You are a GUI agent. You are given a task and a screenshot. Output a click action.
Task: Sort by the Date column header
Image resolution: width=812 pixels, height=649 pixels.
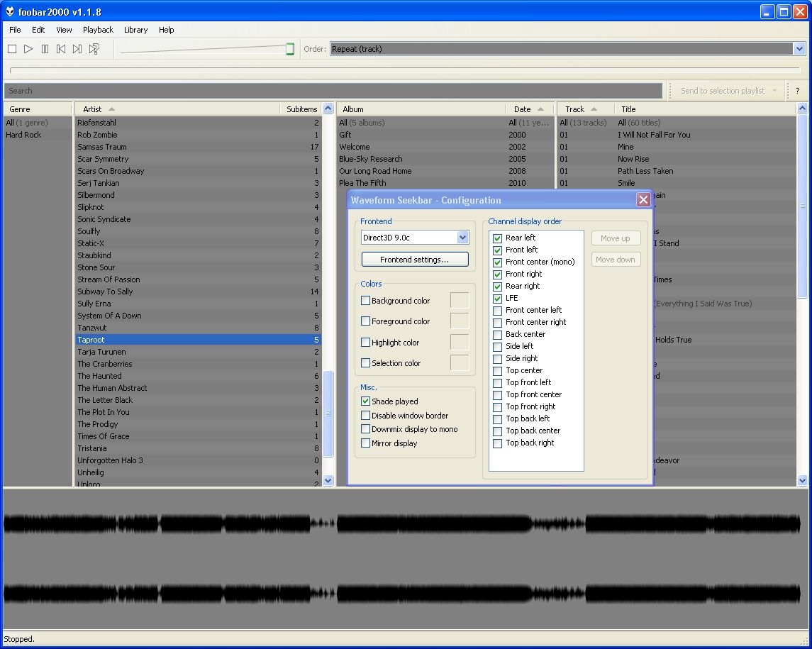pos(529,109)
